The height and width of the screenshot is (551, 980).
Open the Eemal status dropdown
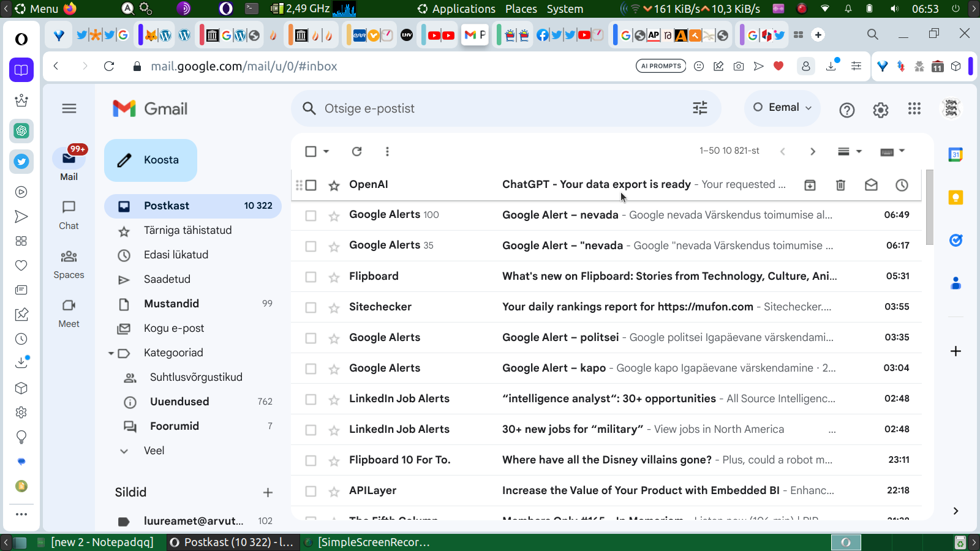pos(782,108)
